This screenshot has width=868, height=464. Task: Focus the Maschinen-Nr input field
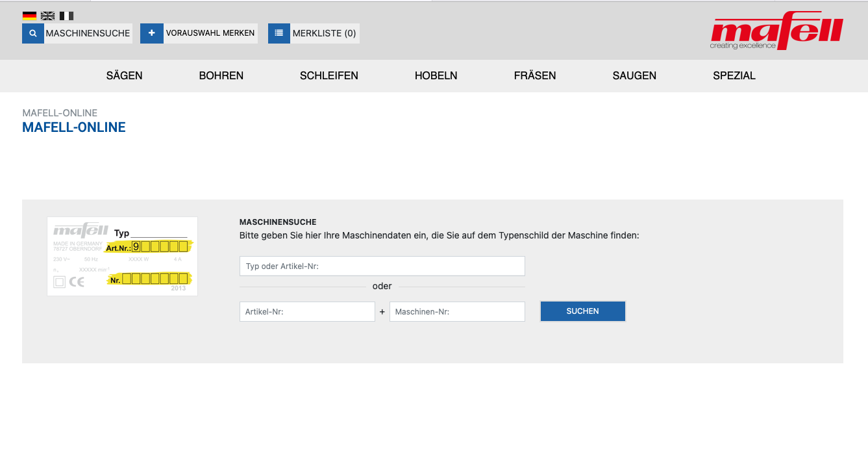tap(457, 312)
